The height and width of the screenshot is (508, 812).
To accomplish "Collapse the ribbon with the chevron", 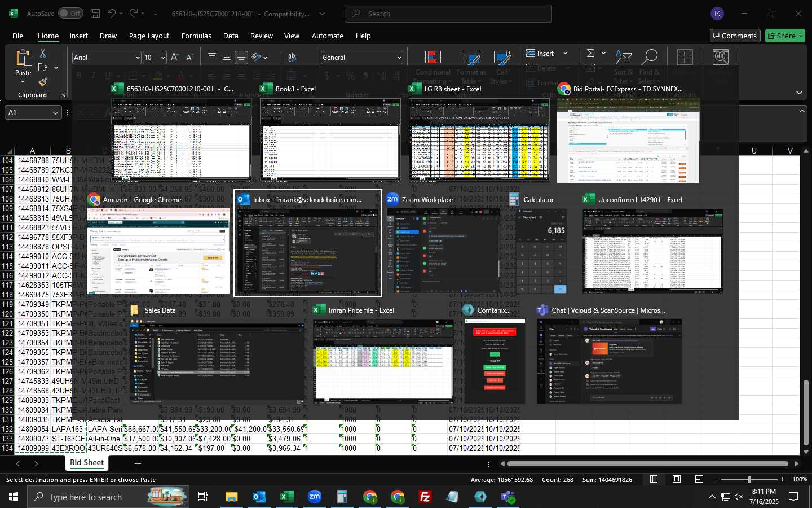I will (799, 92).
